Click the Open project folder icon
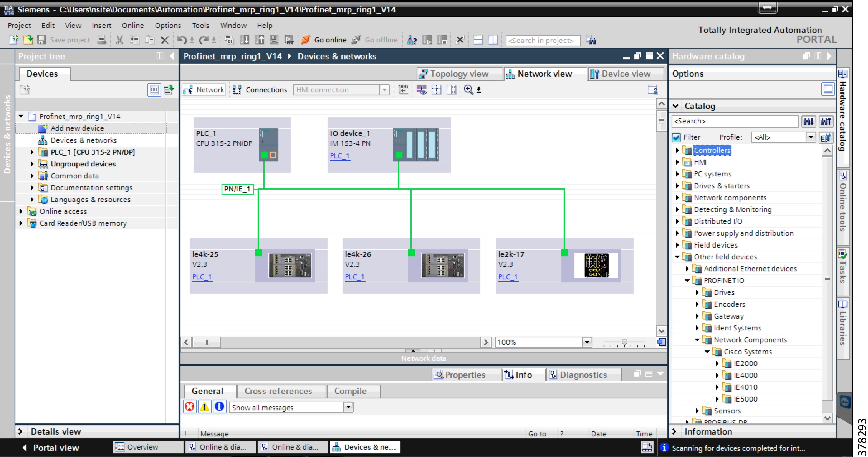The width and height of the screenshot is (868, 457). click(28, 40)
